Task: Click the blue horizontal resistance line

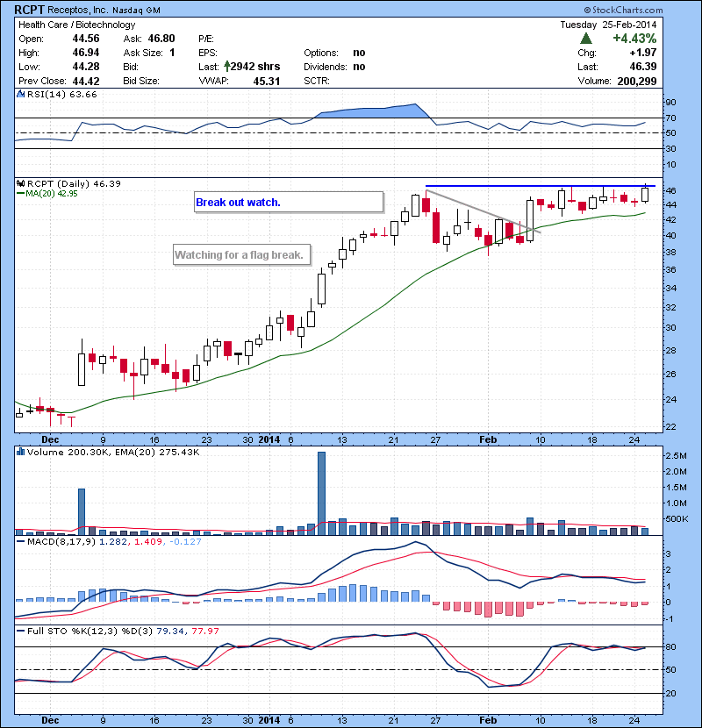Action: tap(541, 186)
